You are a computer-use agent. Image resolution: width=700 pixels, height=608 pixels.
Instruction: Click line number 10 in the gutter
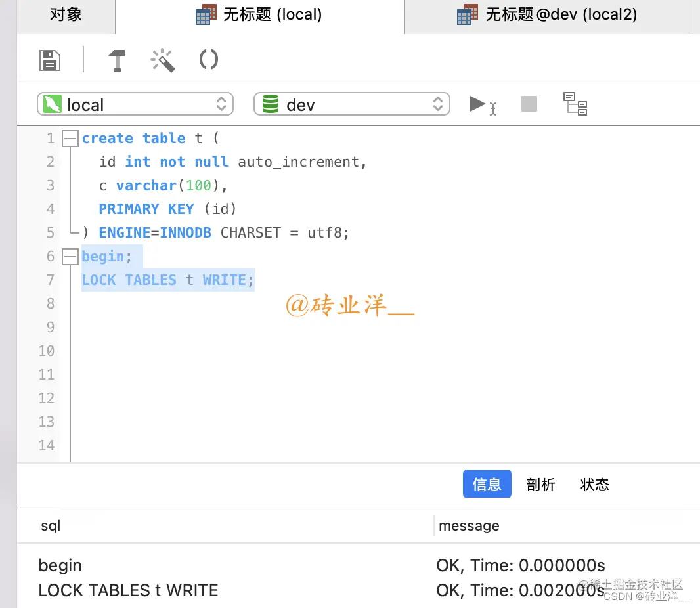pos(46,351)
